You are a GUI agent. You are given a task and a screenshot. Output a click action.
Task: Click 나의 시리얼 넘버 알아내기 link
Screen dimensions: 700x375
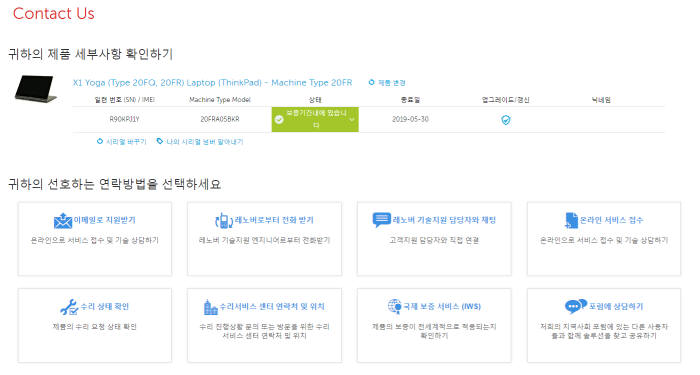(x=205, y=142)
